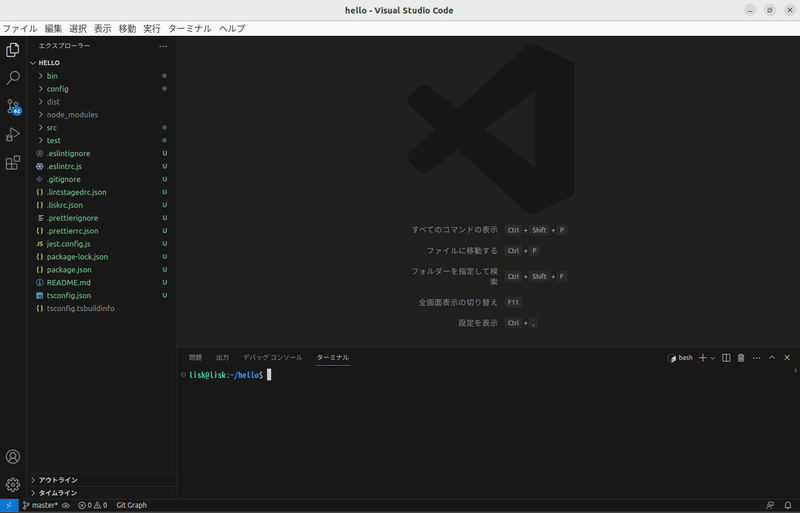The image size is (800, 513).
Task: Expand the node_modules folder
Action: pos(102,114)
